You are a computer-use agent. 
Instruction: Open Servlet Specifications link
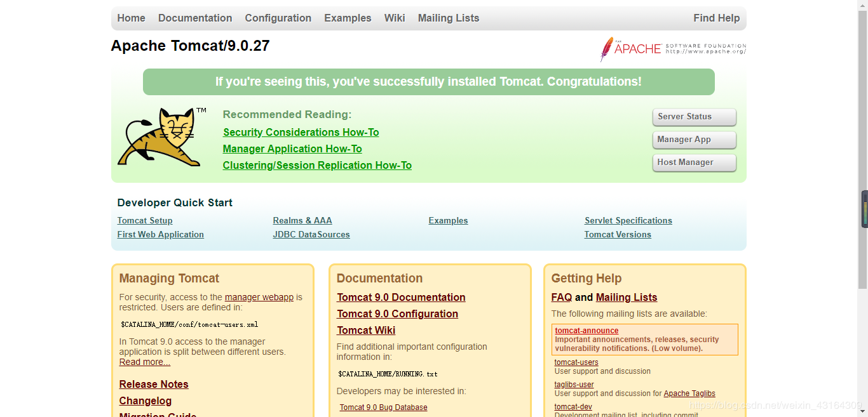coord(628,220)
